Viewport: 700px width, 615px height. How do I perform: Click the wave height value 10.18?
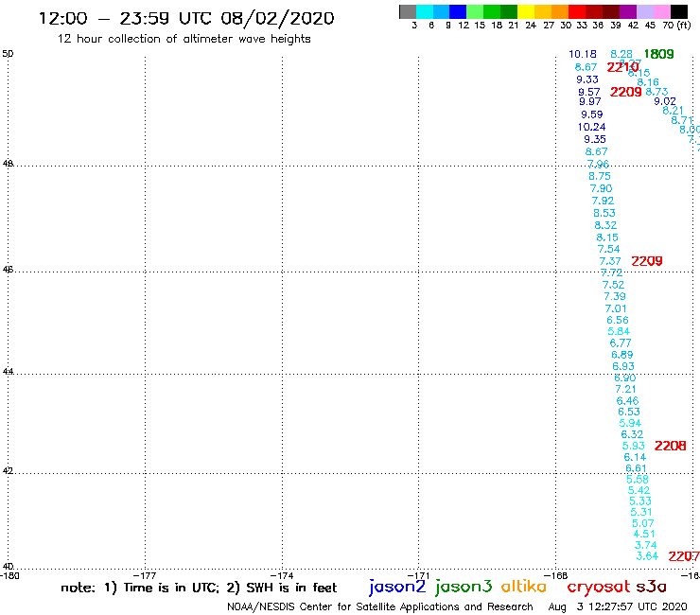point(583,54)
